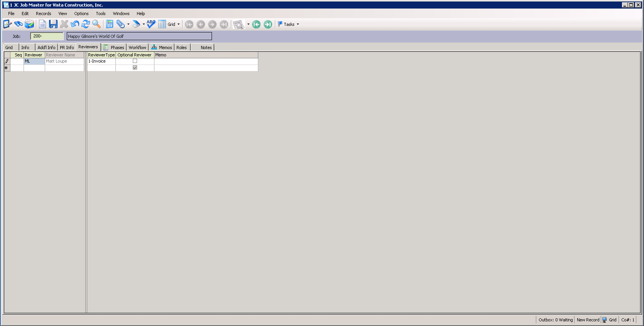Switch to the Phases tab
Image resolution: width=644 pixels, height=326 pixels.
pos(114,48)
